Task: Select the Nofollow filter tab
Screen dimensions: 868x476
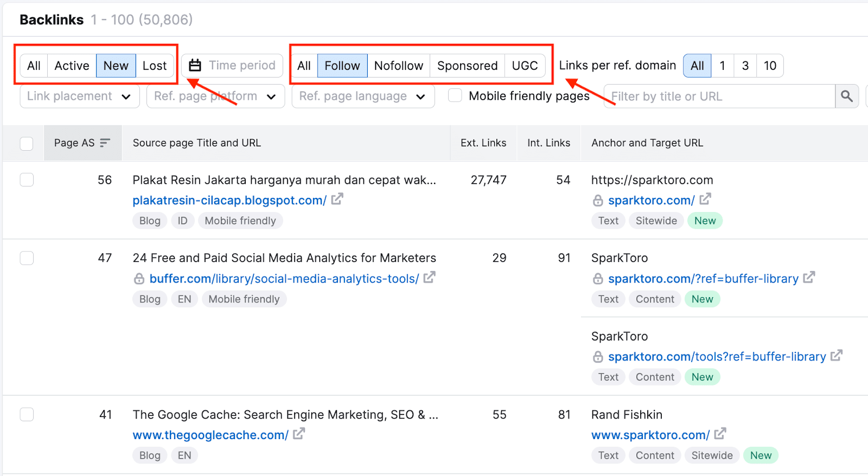Action: (398, 66)
